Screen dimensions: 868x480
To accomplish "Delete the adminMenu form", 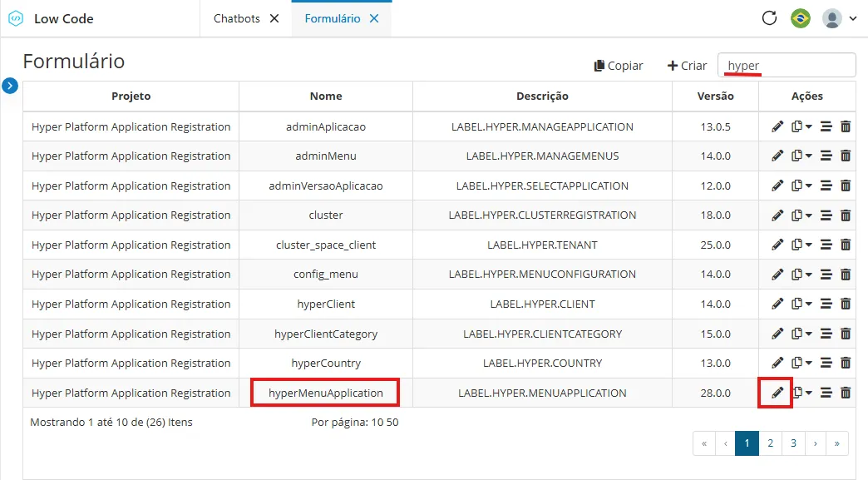I will 846,156.
